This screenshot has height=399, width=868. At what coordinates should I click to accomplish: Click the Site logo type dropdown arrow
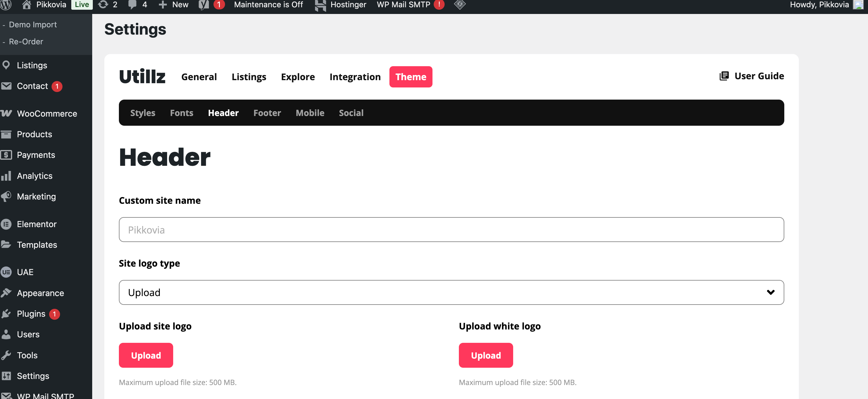[x=771, y=292]
